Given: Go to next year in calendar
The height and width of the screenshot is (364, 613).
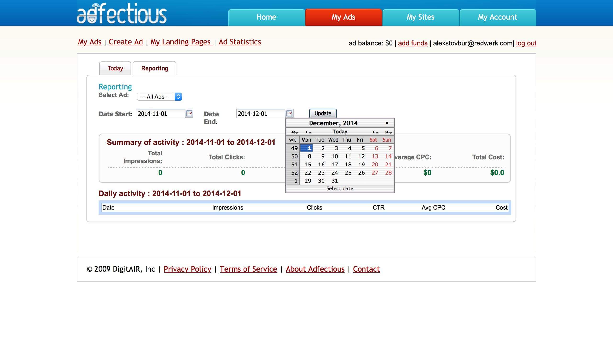Looking at the screenshot, I should click(388, 132).
